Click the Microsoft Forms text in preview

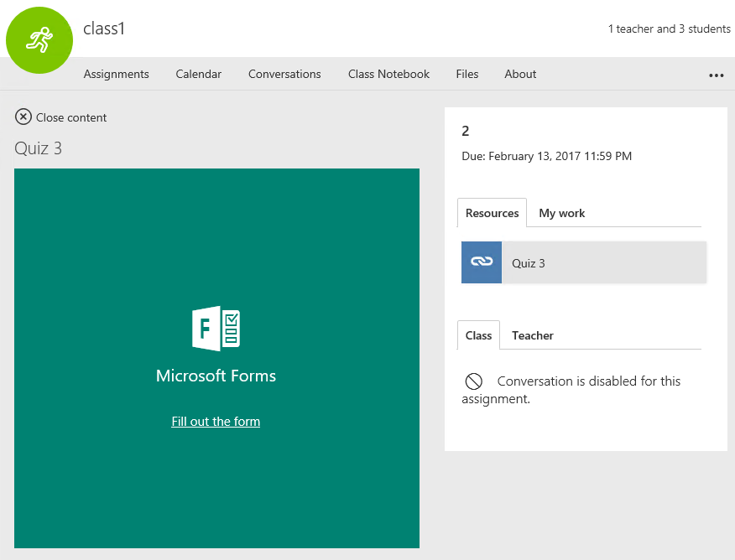pos(216,376)
